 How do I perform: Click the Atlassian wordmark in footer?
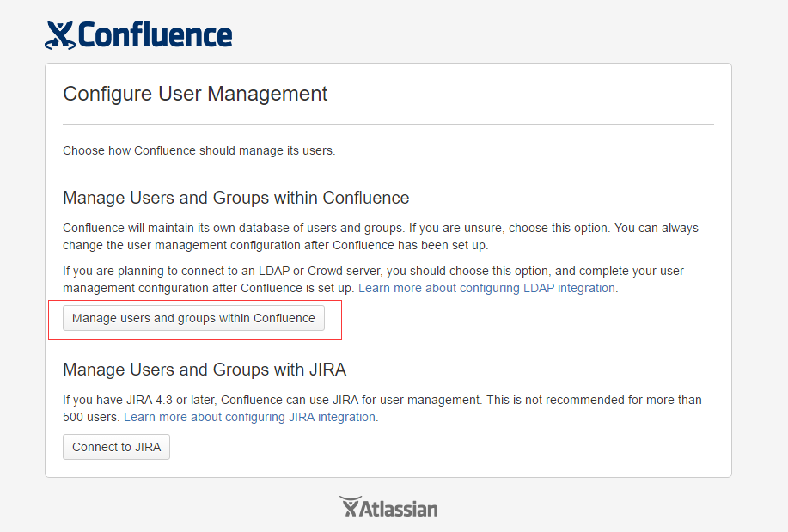point(398,509)
